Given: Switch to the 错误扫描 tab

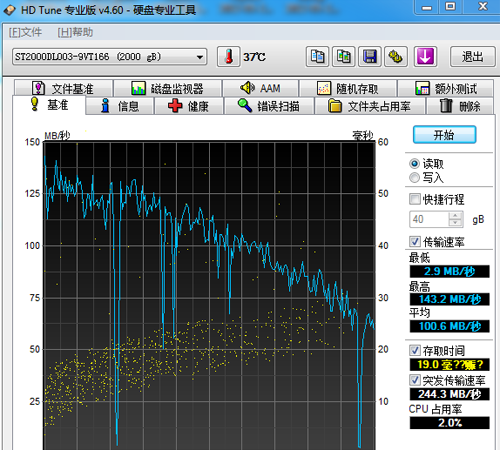Looking at the screenshot, I should pyautogui.click(x=269, y=106).
